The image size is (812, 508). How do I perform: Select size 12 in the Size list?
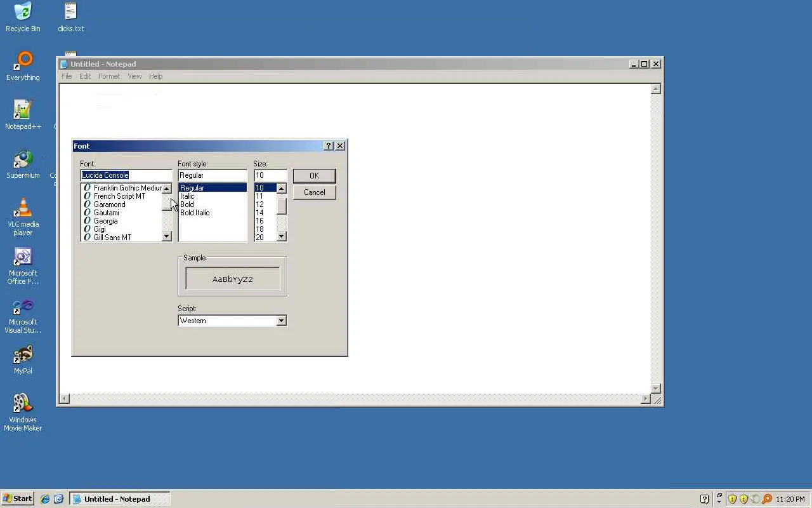(266, 204)
